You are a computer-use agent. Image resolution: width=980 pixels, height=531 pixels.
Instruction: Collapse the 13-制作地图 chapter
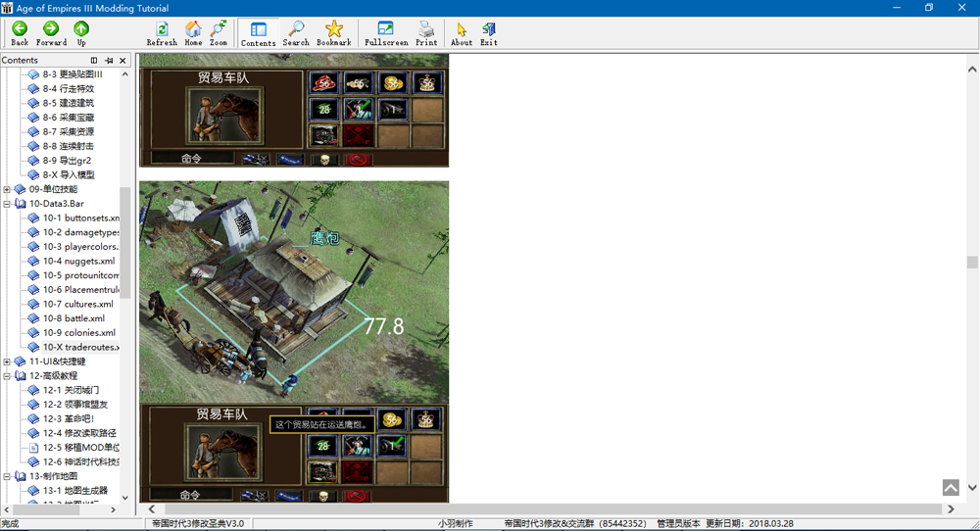click(7, 476)
